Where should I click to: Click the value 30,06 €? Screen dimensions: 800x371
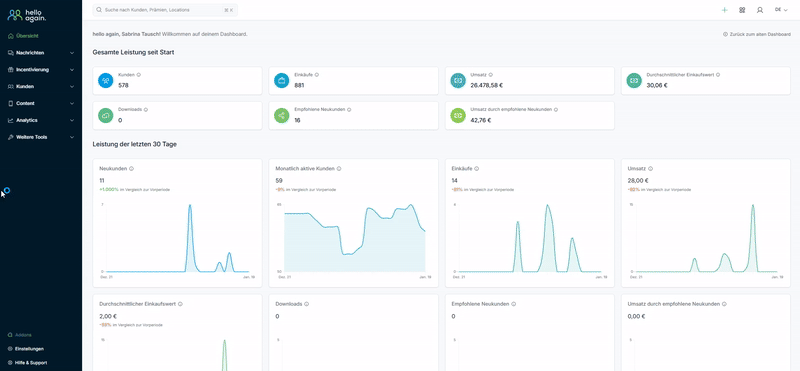(657, 85)
